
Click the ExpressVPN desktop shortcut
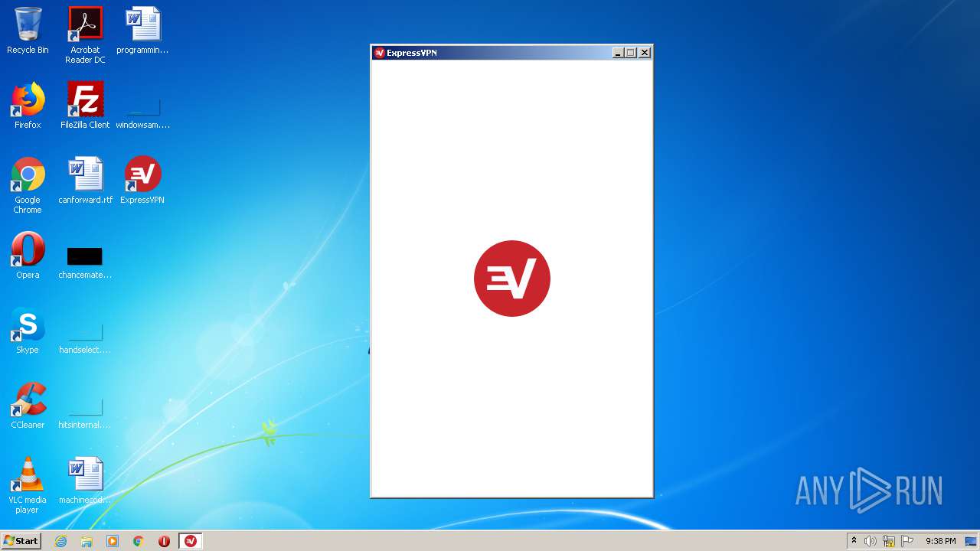click(x=142, y=181)
